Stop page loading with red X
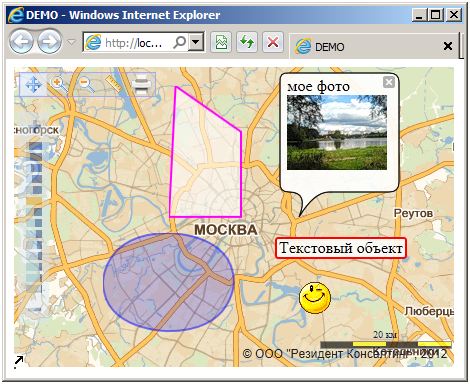The width and height of the screenshot is (470, 384). (x=273, y=42)
